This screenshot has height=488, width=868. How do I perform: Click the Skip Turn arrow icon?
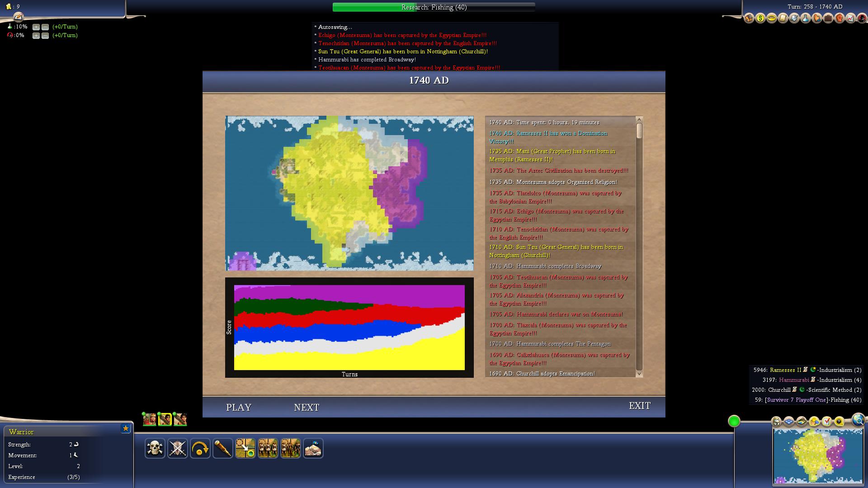pos(200,448)
